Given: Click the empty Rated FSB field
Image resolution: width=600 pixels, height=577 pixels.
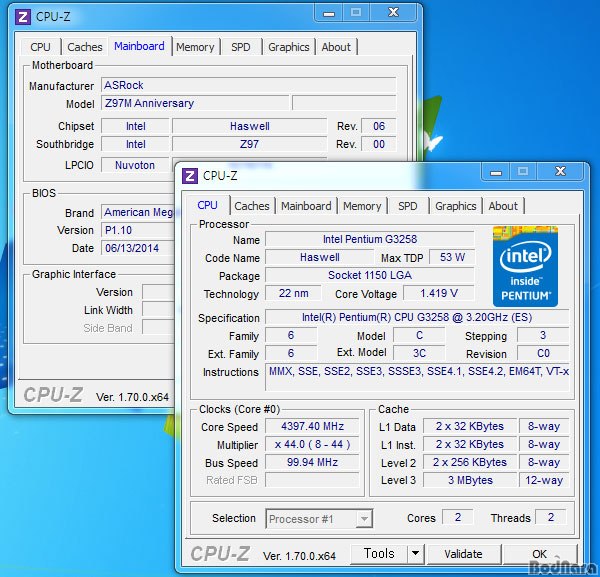Looking at the screenshot, I should (x=312, y=480).
